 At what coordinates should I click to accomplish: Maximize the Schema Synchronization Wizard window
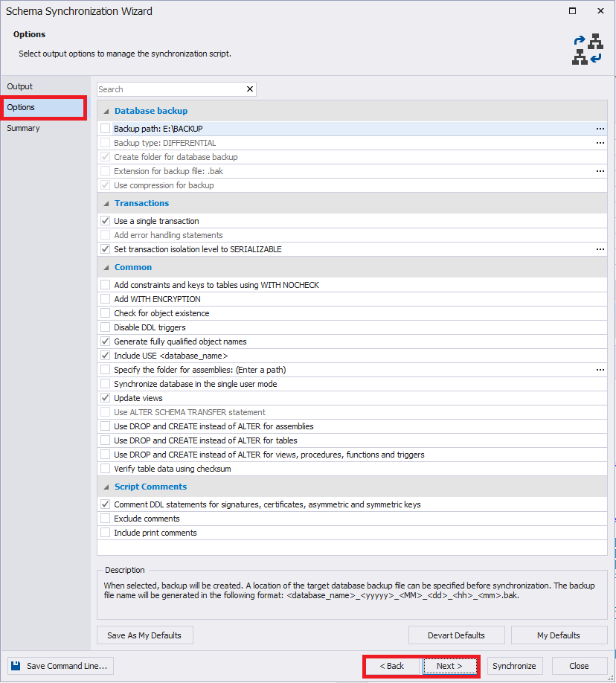tap(572, 11)
